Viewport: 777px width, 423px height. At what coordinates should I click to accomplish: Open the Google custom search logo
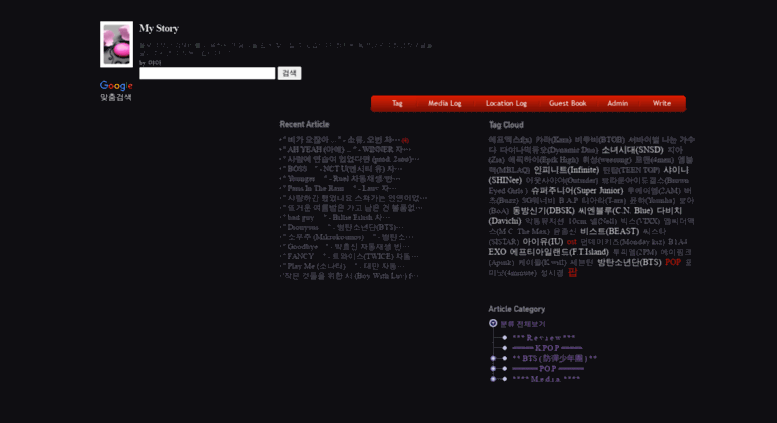(x=116, y=86)
